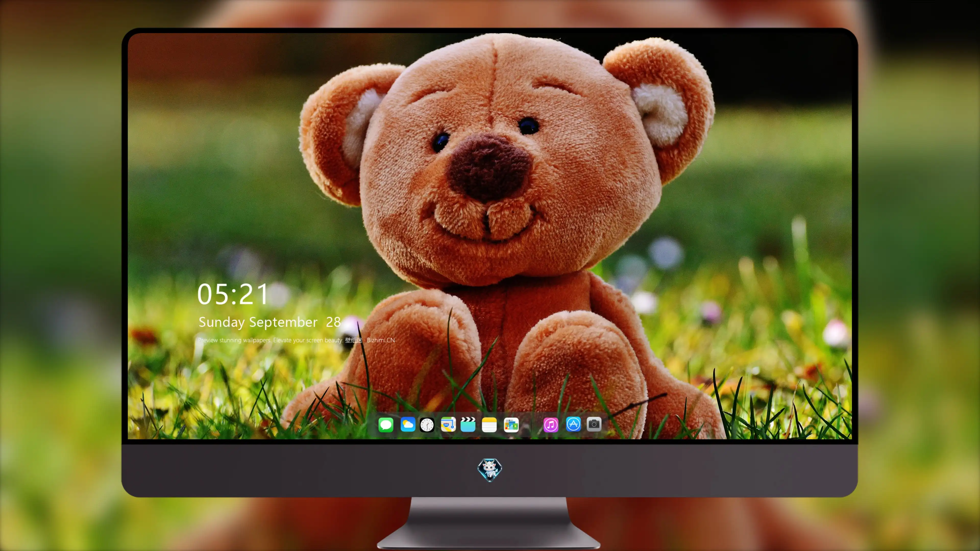Open the Camera app in the dock
Viewport: 980px width, 551px height.
point(594,424)
